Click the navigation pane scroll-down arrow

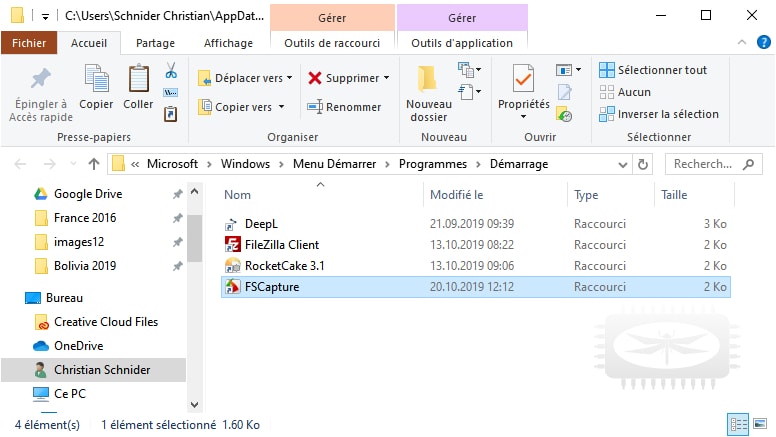point(194,405)
